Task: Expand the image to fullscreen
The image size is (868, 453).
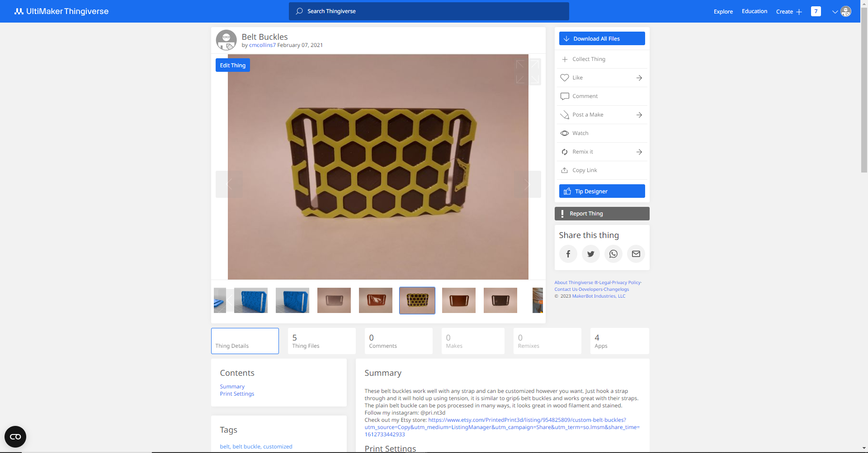Action: [528, 72]
